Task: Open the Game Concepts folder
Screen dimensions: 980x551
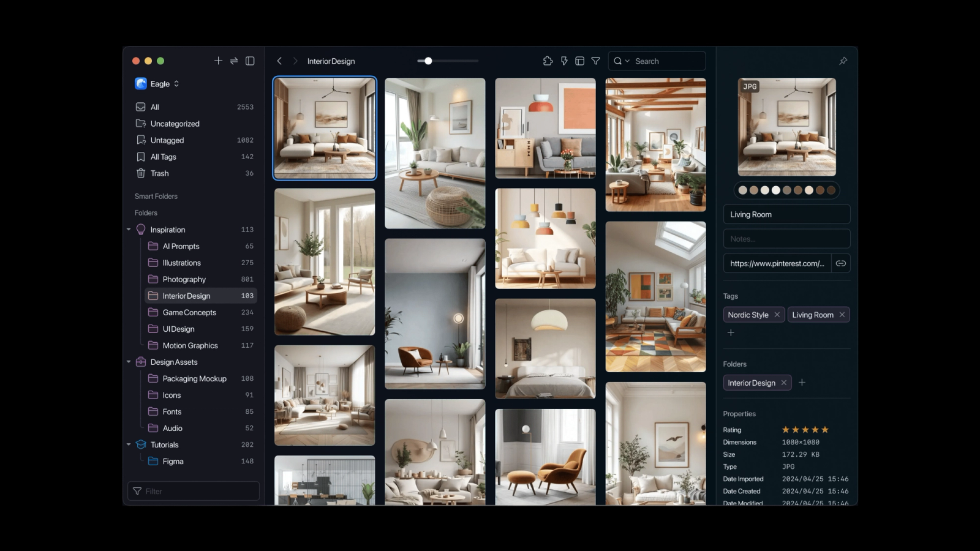Action: [x=200, y=312]
